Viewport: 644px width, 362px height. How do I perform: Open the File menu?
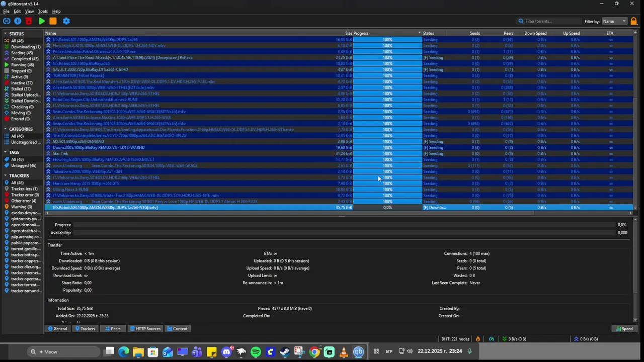pos(7,11)
